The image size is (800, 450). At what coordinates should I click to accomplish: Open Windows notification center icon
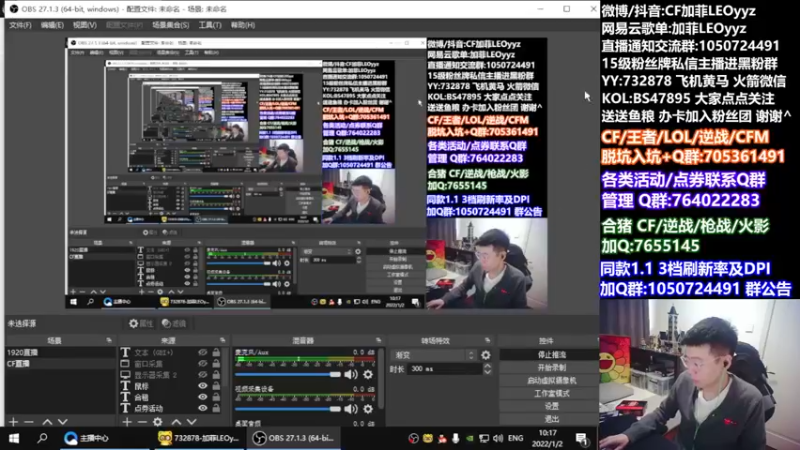pyautogui.click(x=582, y=438)
